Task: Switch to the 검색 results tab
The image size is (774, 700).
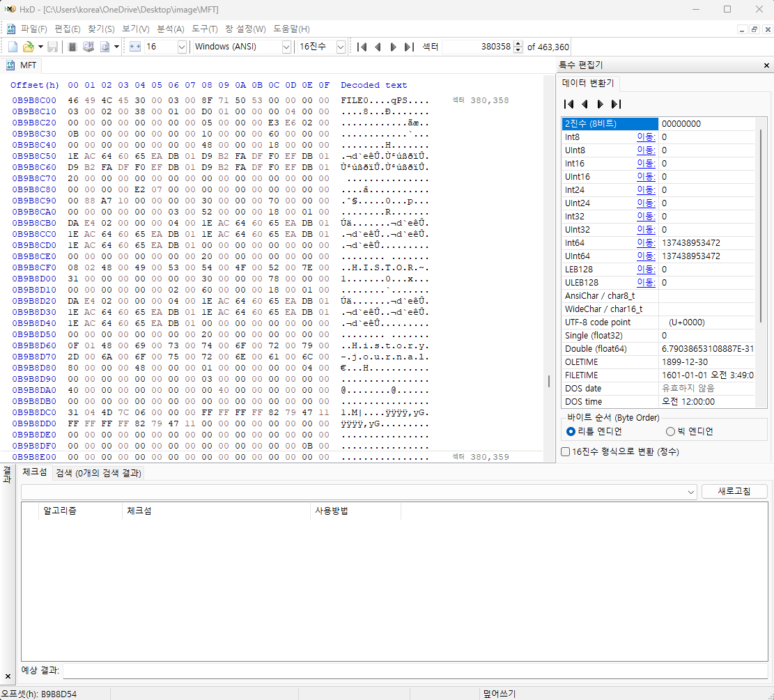Action: pyautogui.click(x=98, y=473)
